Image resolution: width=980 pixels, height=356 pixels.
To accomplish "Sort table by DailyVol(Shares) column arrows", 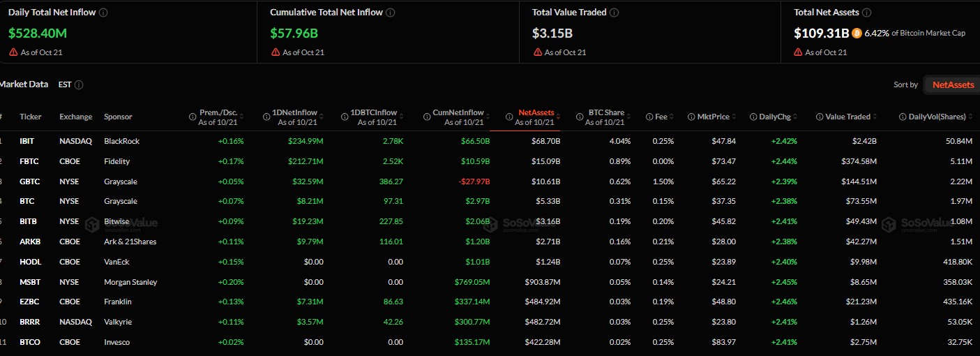I will pos(970,117).
